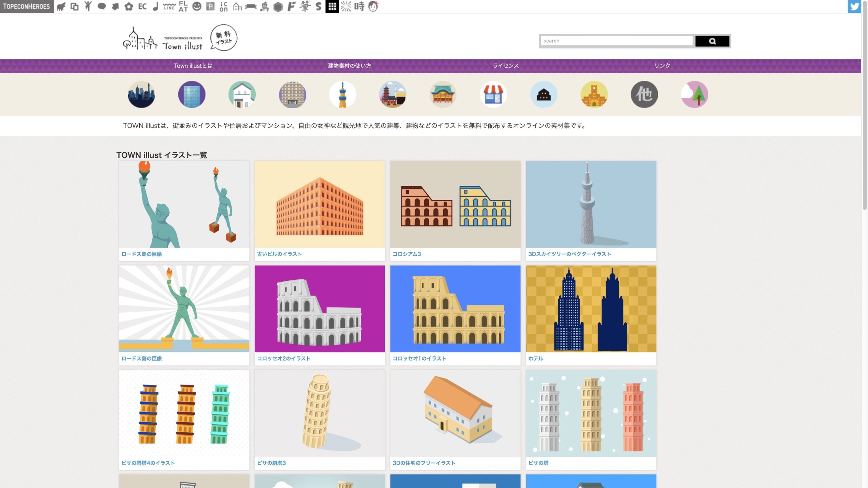Image resolution: width=868 pixels, height=488 pixels.
Task: Click the コロッセオ2のイラスト link
Action: 283,358
